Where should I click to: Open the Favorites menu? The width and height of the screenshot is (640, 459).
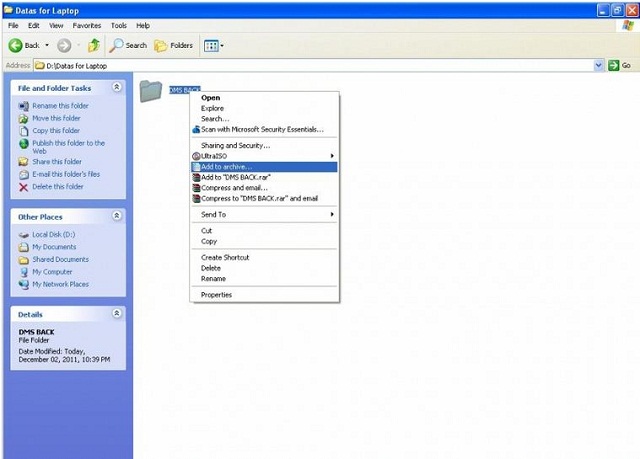tap(86, 25)
